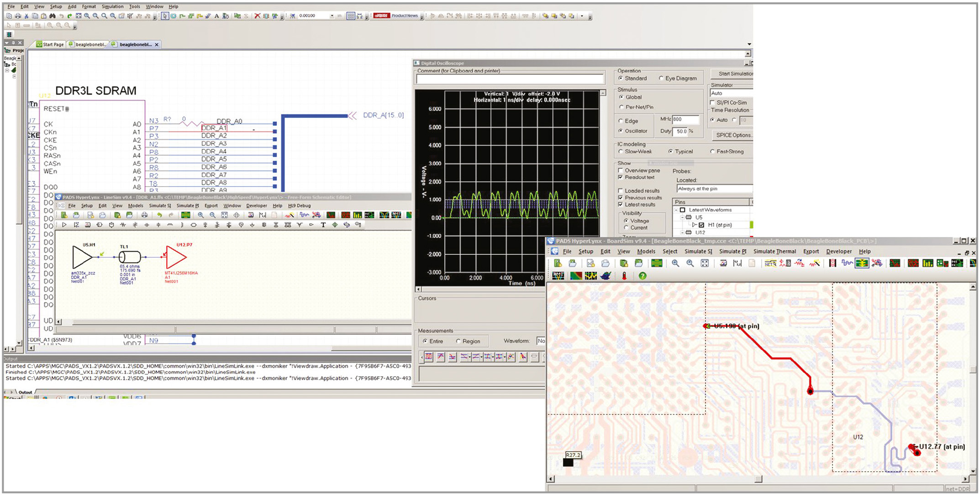Viewport: 980px width, 495px height.
Task: Open the stackup editor in LineSim toolbar
Action: [x=185, y=215]
